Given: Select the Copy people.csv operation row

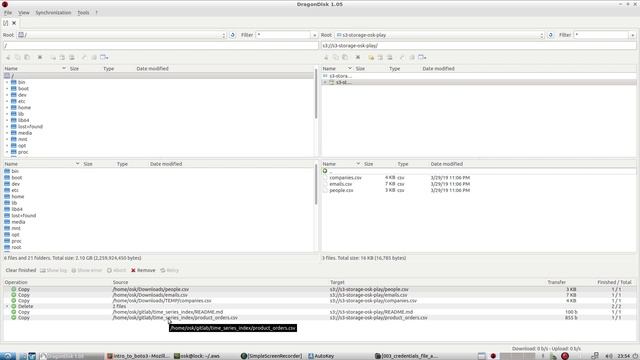Looking at the screenshot, I should tap(320, 289).
